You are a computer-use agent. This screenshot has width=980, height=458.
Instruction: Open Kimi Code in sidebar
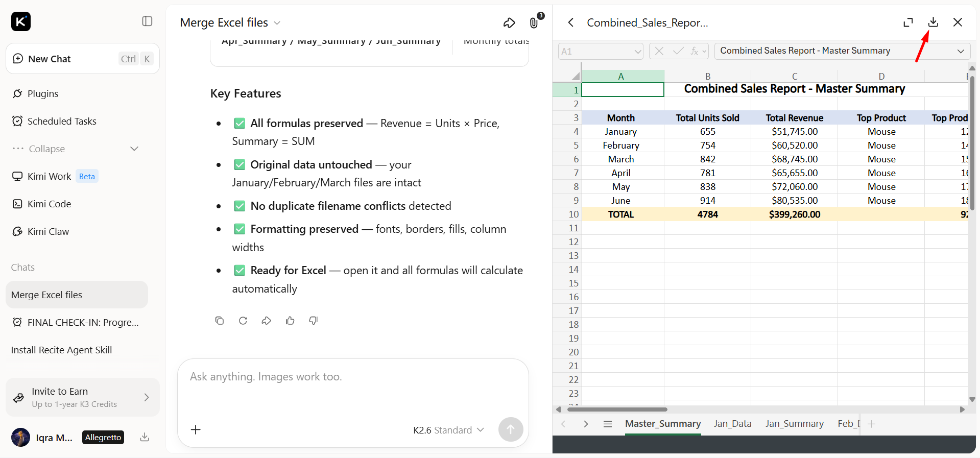tap(49, 204)
